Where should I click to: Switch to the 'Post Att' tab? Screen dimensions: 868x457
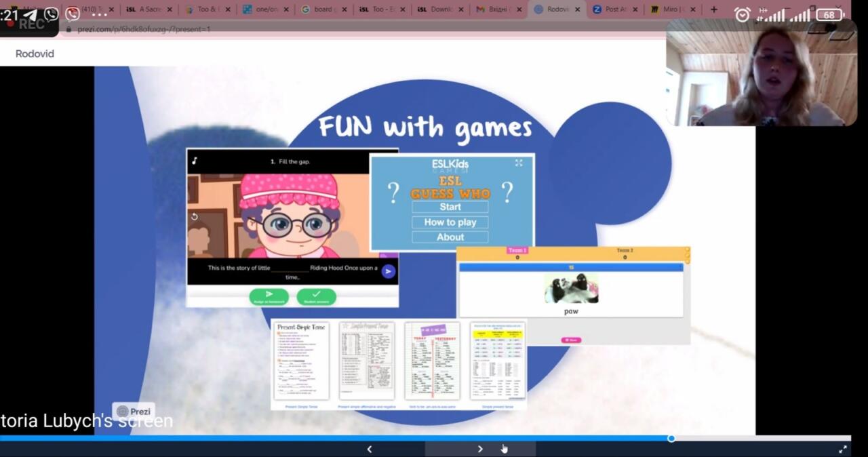615,9
